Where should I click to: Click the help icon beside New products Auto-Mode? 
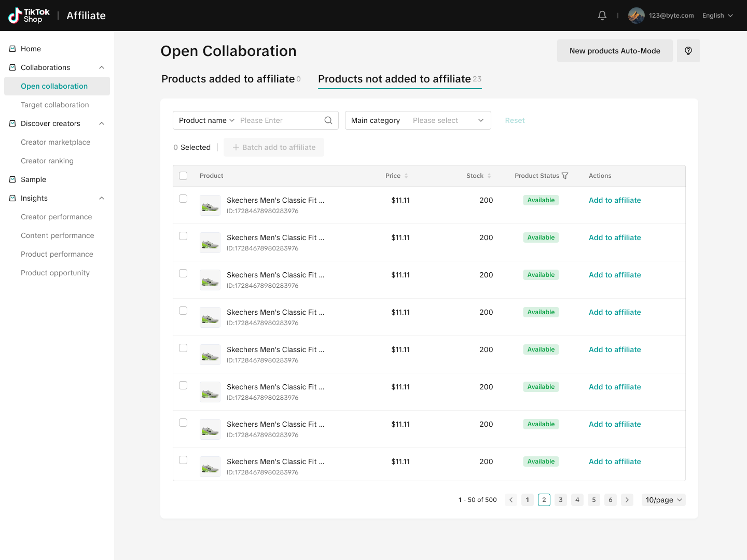688,51
